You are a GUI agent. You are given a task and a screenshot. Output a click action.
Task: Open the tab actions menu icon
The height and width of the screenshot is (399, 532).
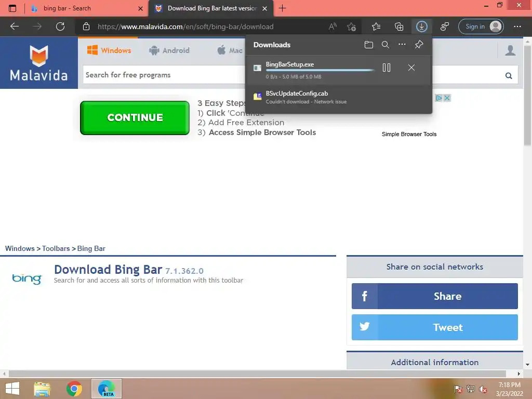12,8
